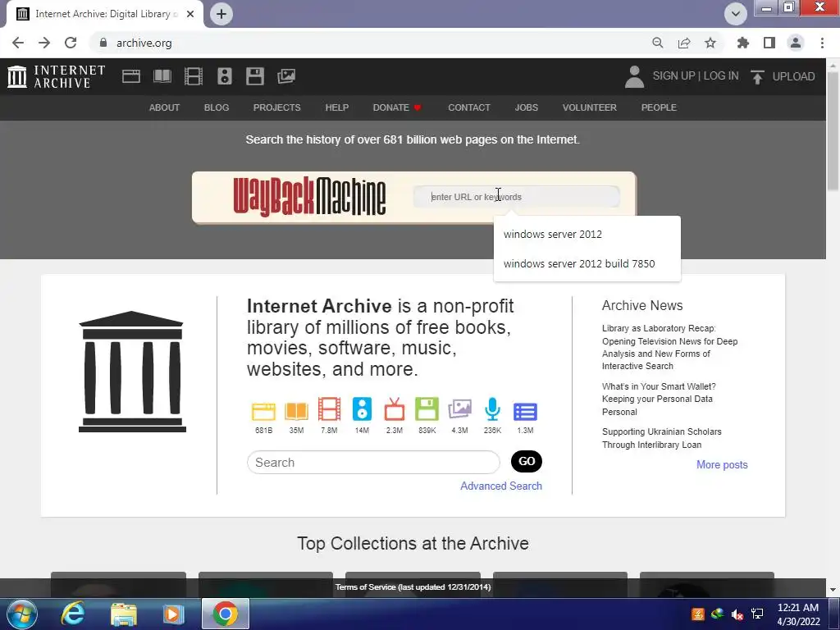The height and width of the screenshot is (630, 840).
Task: Open the 839K software media icon
Action: pos(427,409)
